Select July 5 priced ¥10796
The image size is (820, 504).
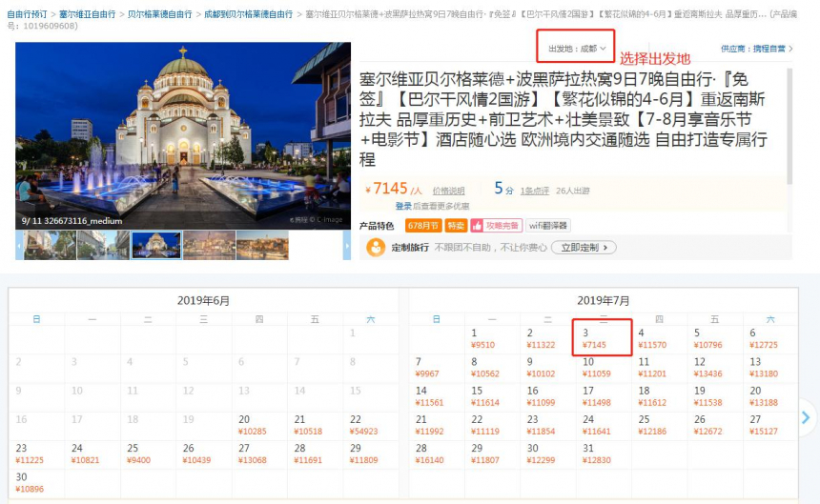[715, 339]
